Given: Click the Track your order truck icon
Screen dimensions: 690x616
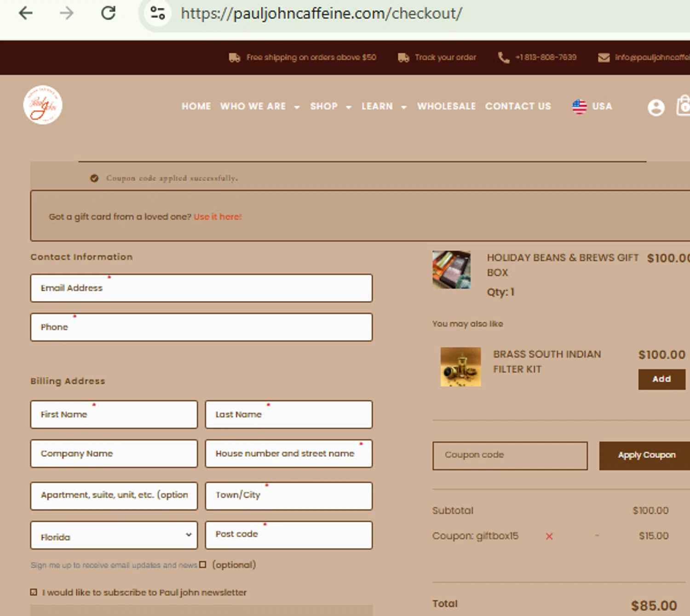Looking at the screenshot, I should click(403, 57).
